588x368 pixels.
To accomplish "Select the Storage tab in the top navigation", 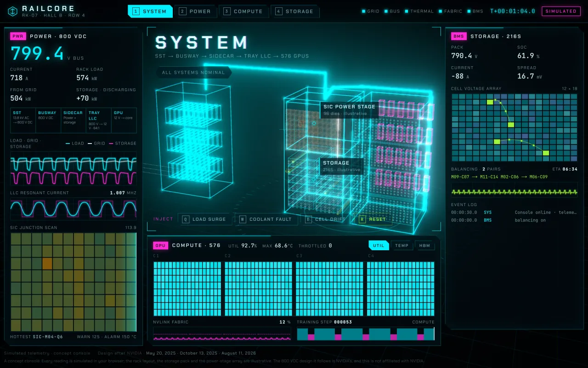I will coord(294,11).
